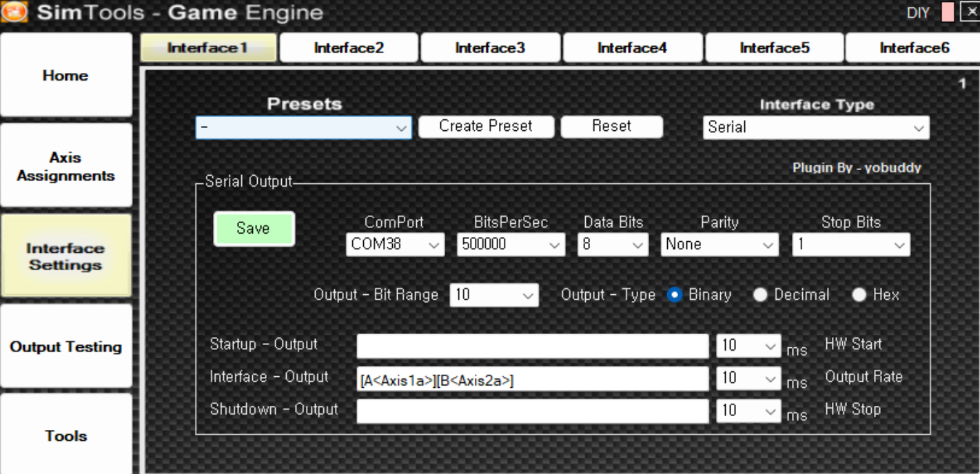The width and height of the screenshot is (980, 474).
Task: Switch to Interface1 tab
Action: 208,48
